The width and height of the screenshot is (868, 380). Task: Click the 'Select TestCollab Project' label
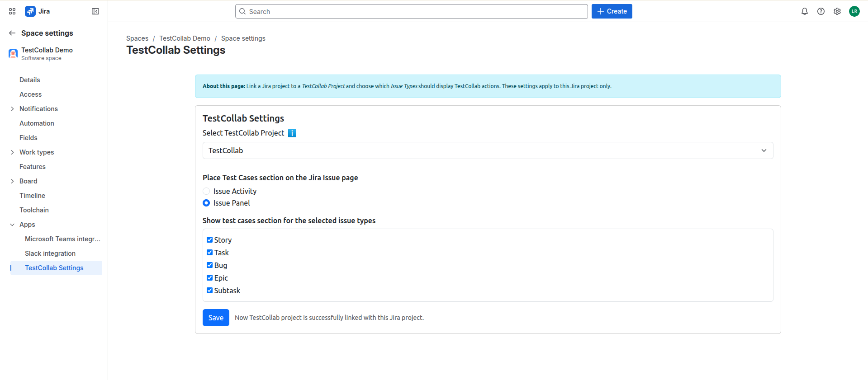coord(243,133)
